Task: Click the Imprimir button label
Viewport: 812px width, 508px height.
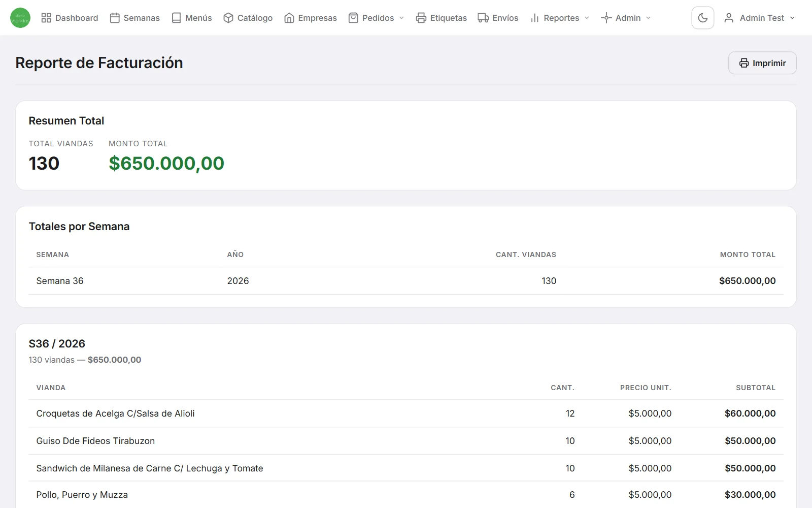Action: [769, 63]
